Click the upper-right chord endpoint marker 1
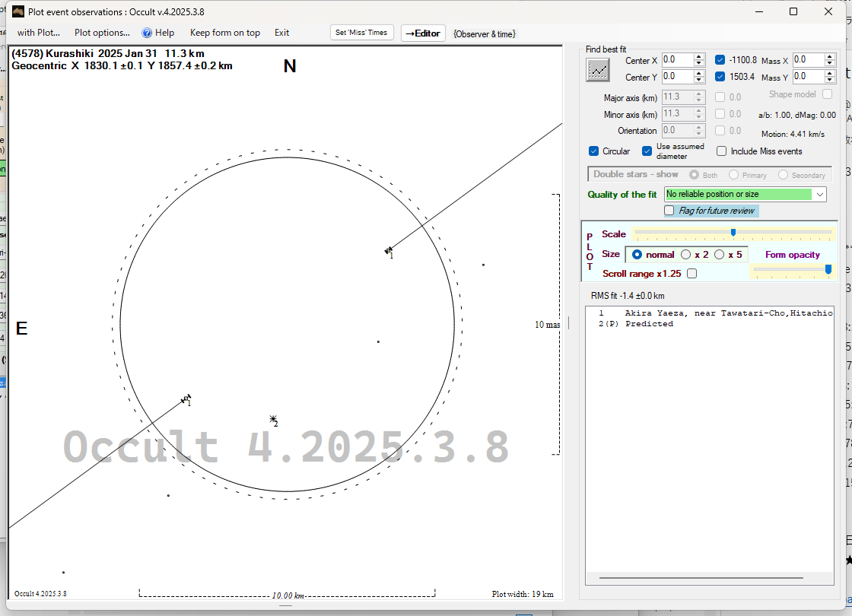The height and width of the screenshot is (616, 852). click(389, 249)
